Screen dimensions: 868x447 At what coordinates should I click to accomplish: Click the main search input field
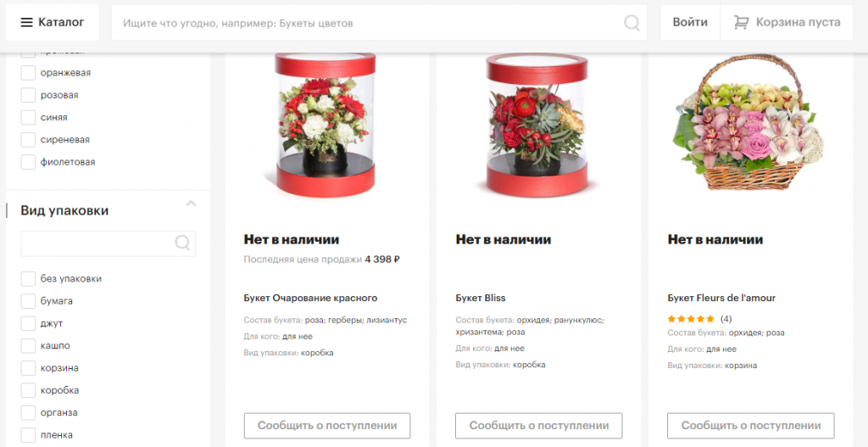[371, 23]
